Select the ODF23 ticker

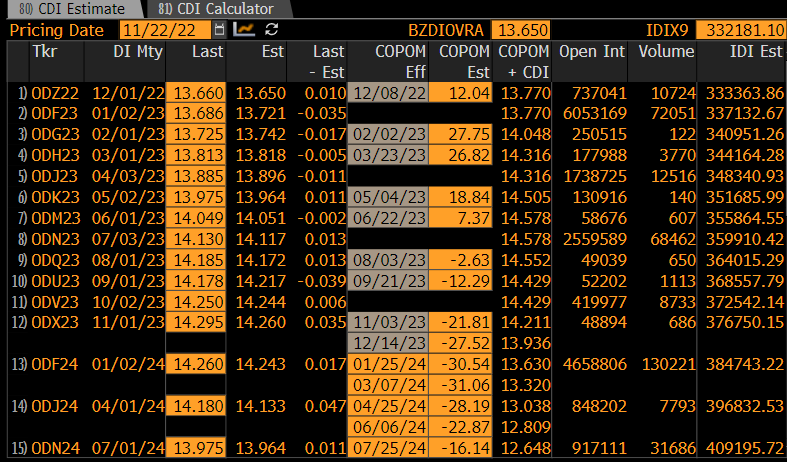coord(55,113)
